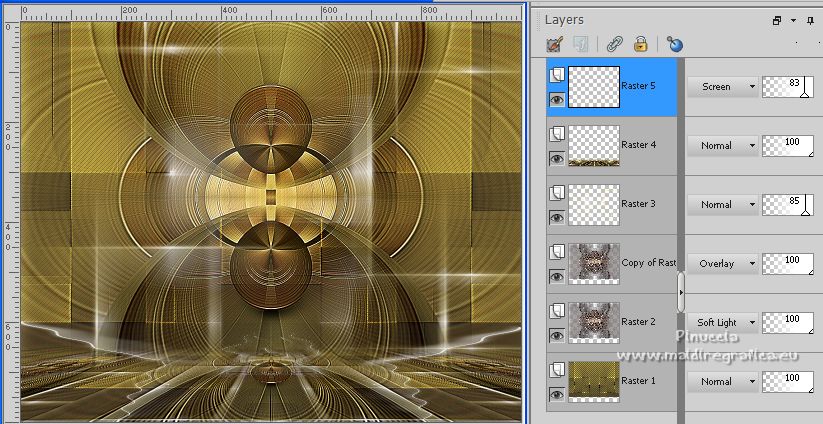Open the Overlay blend mode dropdown
The height and width of the screenshot is (424, 823).
point(723,264)
